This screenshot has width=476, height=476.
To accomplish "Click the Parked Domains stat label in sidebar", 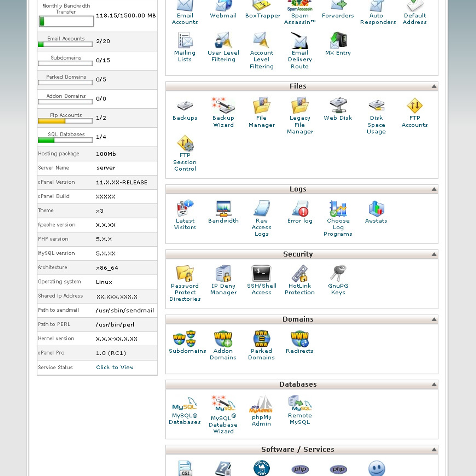I will (x=66, y=77).
